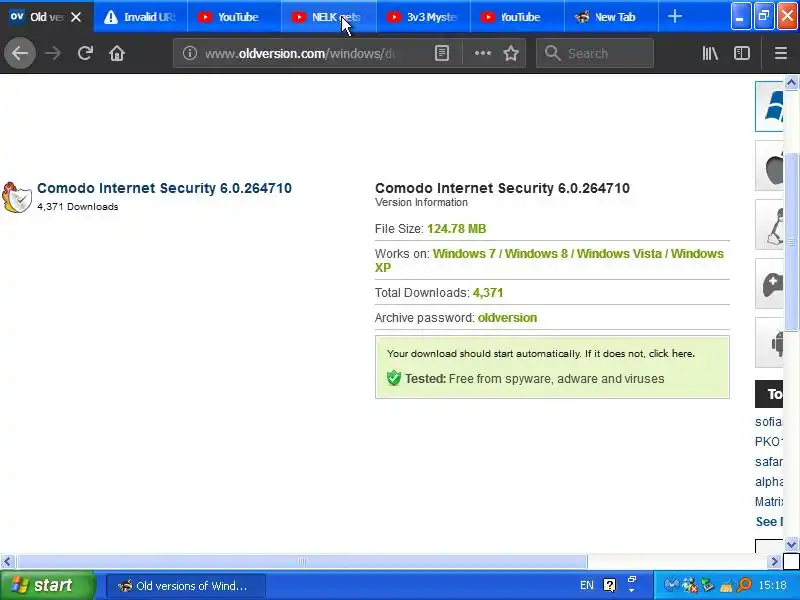Switch to 3v3 Myster tab
This screenshot has height=600, width=800.
pyautogui.click(x=423, y=17)
